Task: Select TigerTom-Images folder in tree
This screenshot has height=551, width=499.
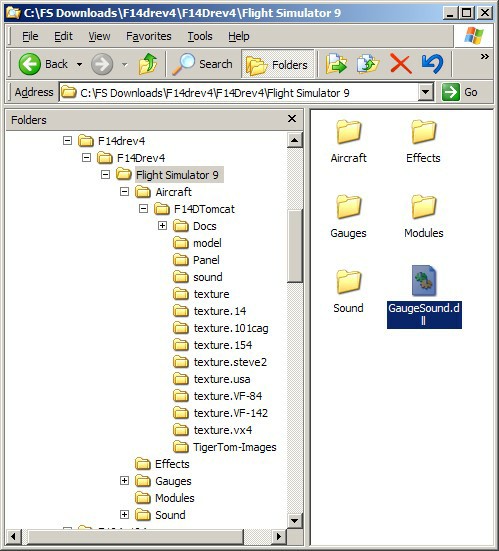Action: (x=225, y=447)
